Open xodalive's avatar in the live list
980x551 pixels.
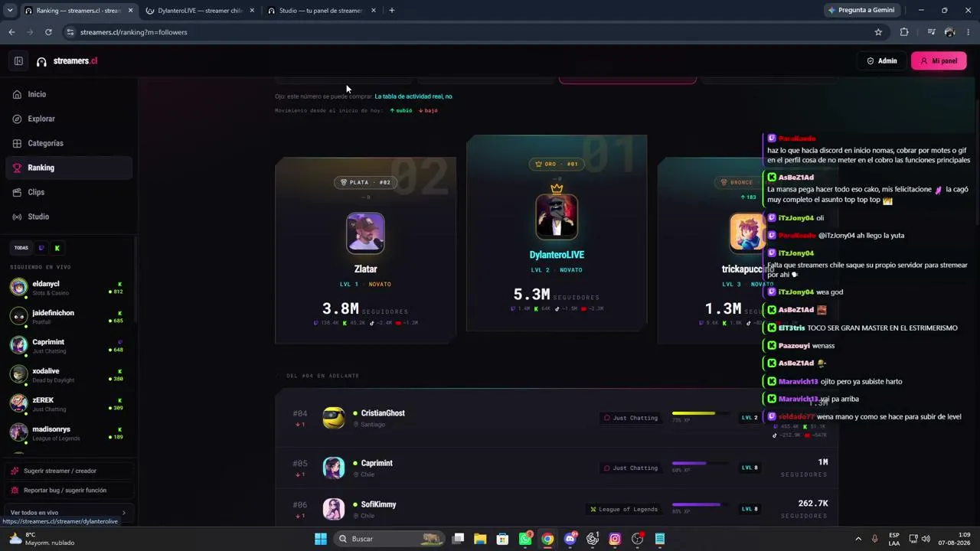[x=18, y=374]
